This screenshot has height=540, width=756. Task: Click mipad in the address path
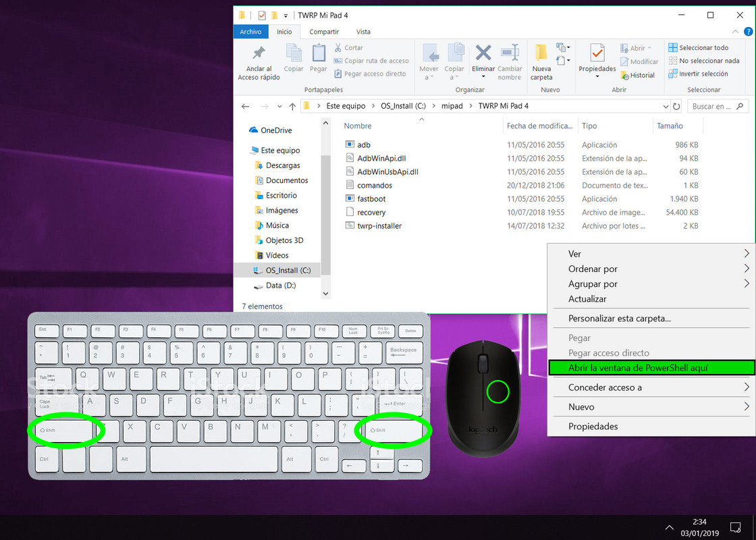click(452, 106)
